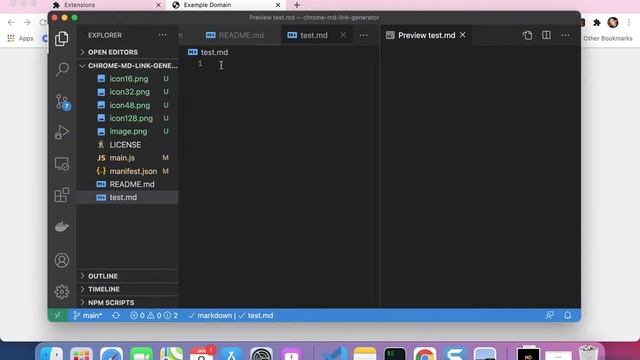This screenshot has height=360, width=640.
Task: Expand the Outline section
Action: (x=128, y=276)
